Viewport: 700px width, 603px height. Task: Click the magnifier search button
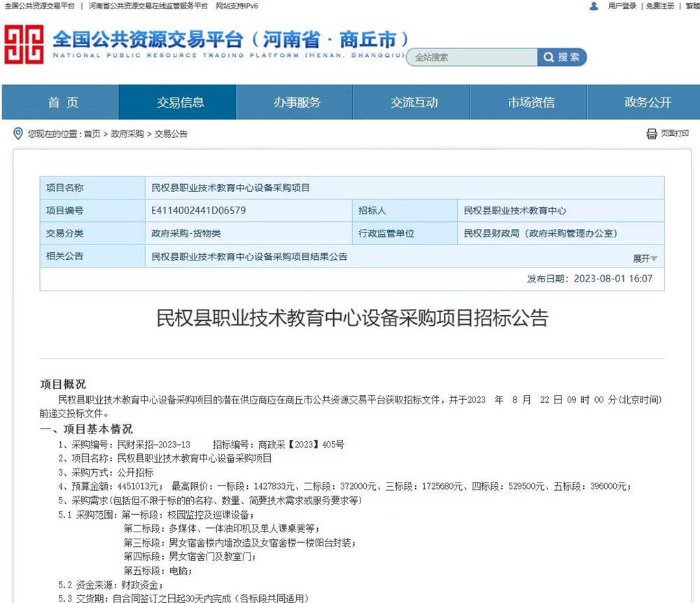(x=561, y=57)
